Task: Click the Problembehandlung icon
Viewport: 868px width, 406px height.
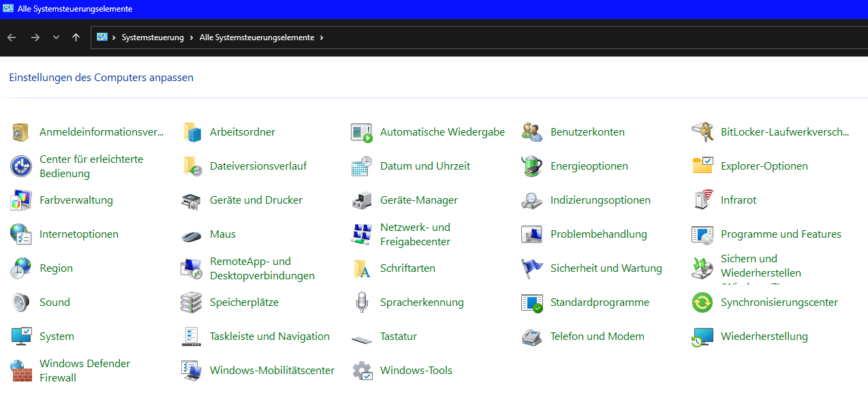Action: coord(532,234)
